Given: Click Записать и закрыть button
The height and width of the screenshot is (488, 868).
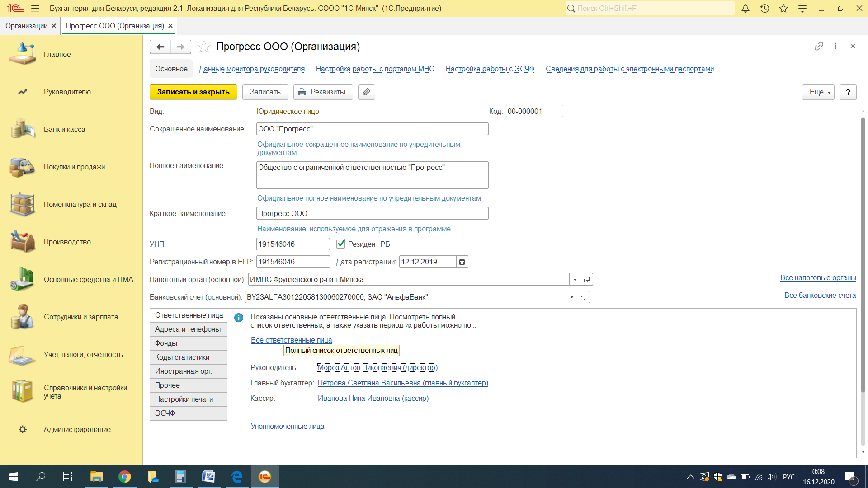Looking at the screenshot, I should 193,92.
